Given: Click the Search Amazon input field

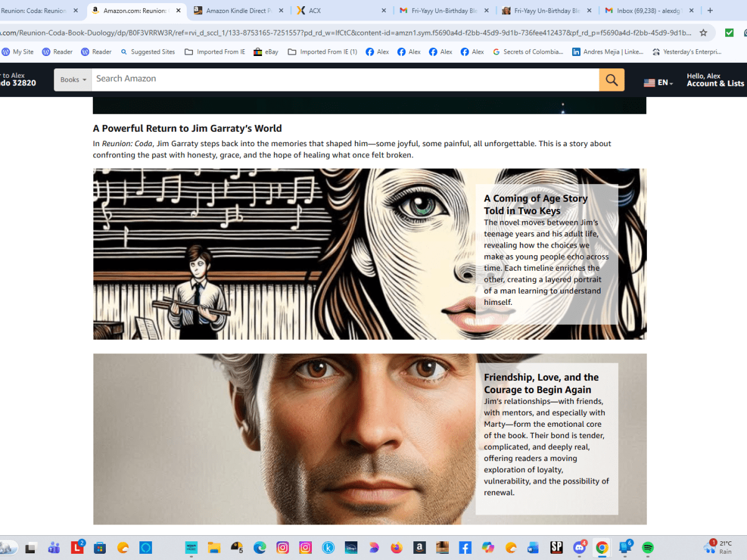Looking at the screenshot, I should [x=345, y=79].
